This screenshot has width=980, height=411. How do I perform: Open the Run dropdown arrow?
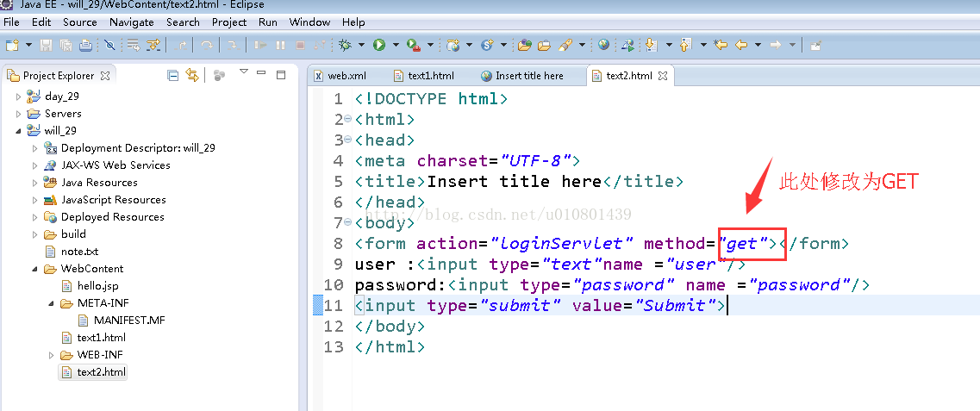coord(396,45)
